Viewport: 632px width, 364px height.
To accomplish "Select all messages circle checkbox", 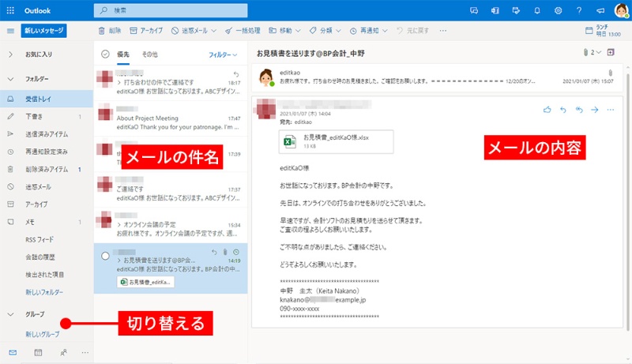I will (105, 54).
